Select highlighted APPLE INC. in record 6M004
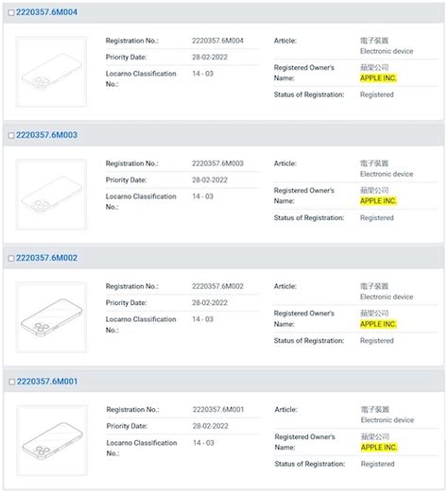Viewport: 448px width, 494px height. coord(378,78)
